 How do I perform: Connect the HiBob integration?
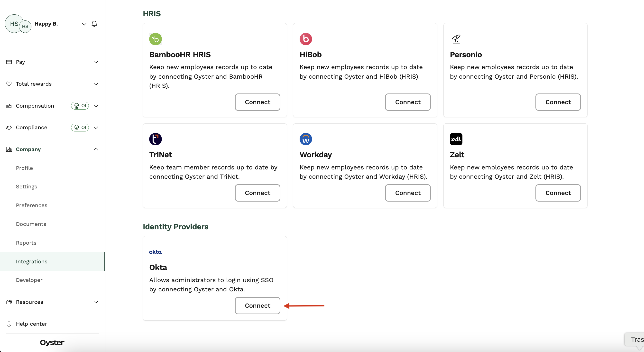click(408, 102)
